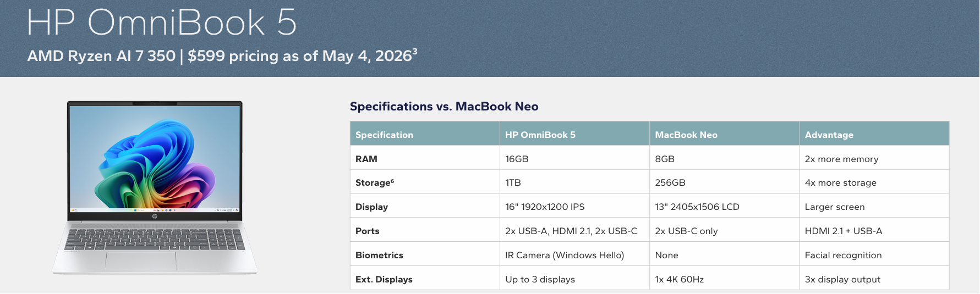Select the 'RAM' row label
This screenshot has height=294, width=980.
pyautogui.click(x=425, y=158)
